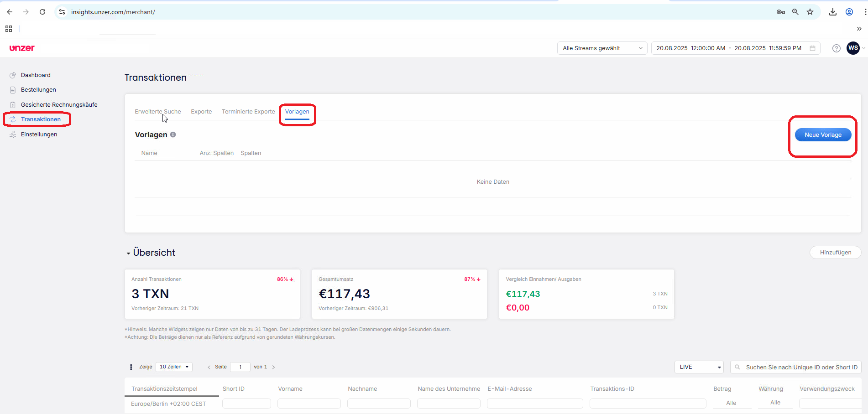Bookmark page with the star icon

pyautogui.click(x=810, y=12)
